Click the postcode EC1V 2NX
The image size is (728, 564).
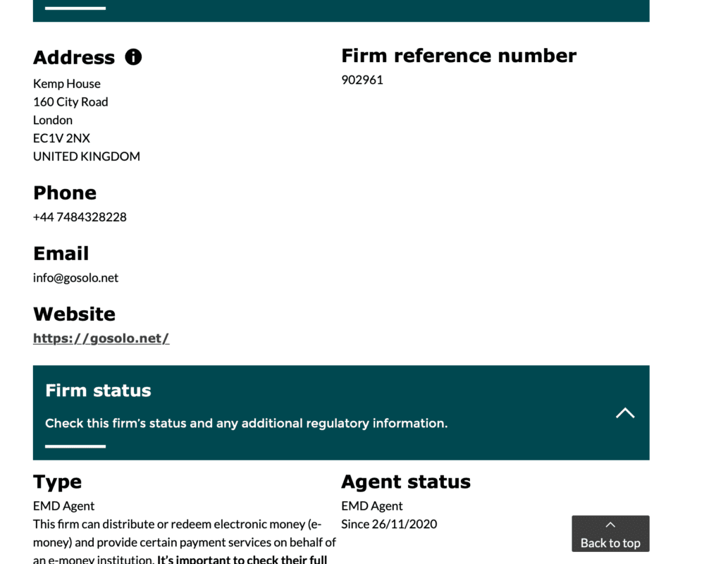tap(61, 138)
